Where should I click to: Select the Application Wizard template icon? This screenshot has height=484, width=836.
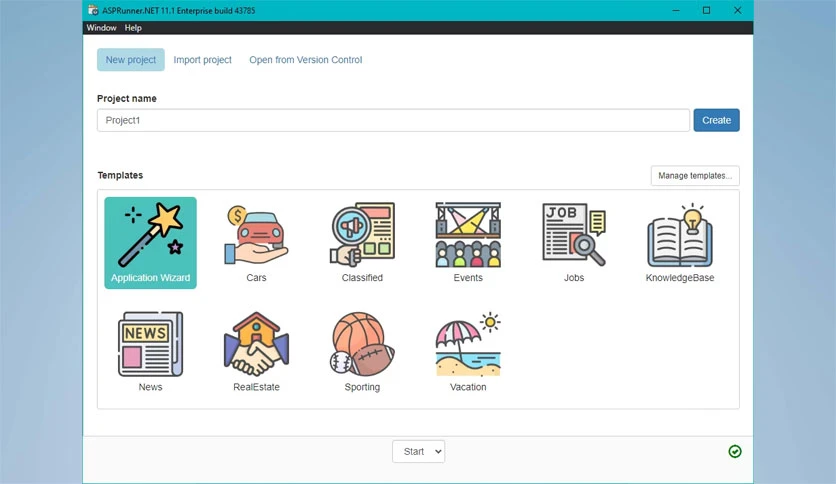point(151,235)
